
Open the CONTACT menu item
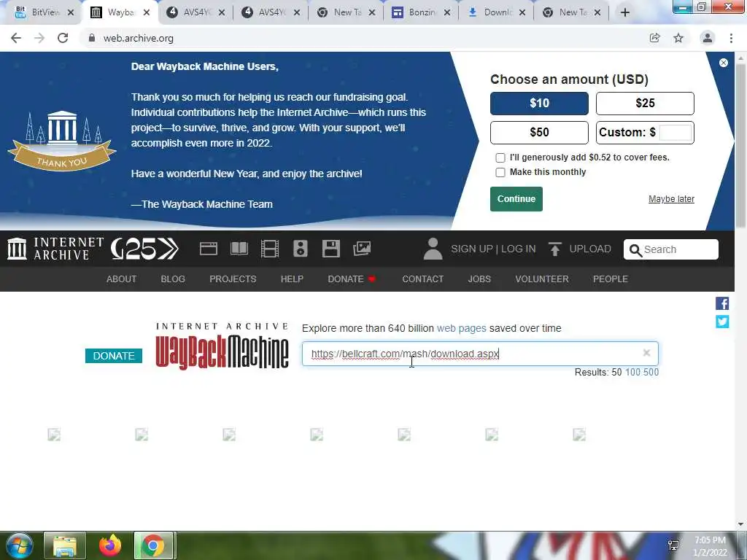(422, 279)
